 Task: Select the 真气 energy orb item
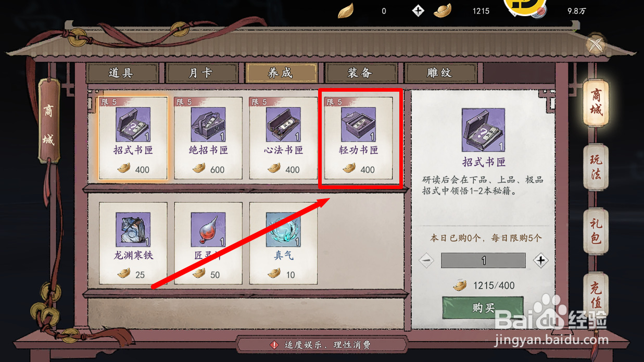283,243
